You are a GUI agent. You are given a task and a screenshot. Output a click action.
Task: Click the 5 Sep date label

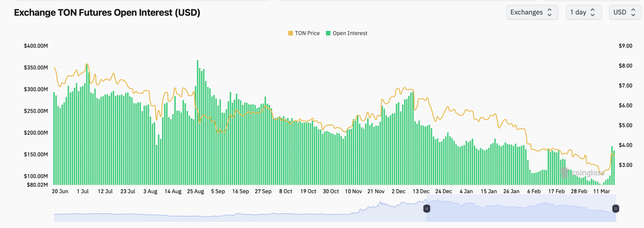click(x=218, y=191)
